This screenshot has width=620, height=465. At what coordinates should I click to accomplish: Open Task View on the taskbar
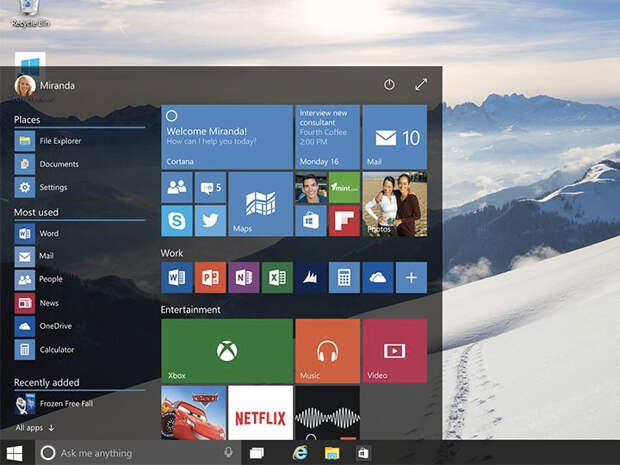point(257,453)
